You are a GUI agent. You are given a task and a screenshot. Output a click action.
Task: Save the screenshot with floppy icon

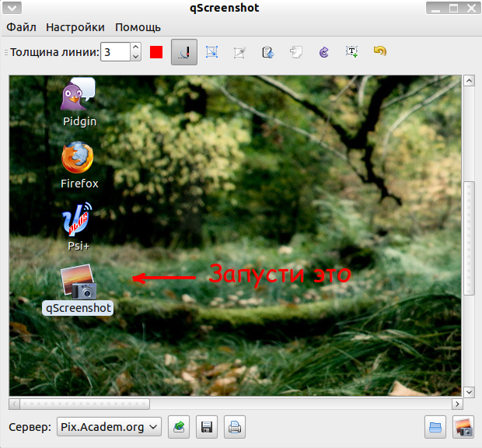coord(207,427)
